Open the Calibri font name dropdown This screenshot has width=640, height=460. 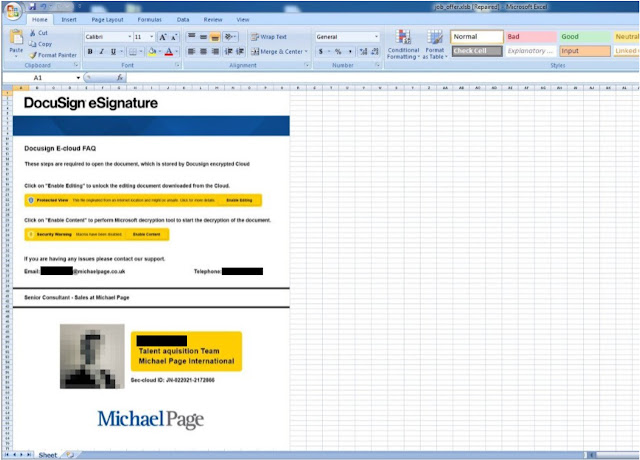click(130, 37)
